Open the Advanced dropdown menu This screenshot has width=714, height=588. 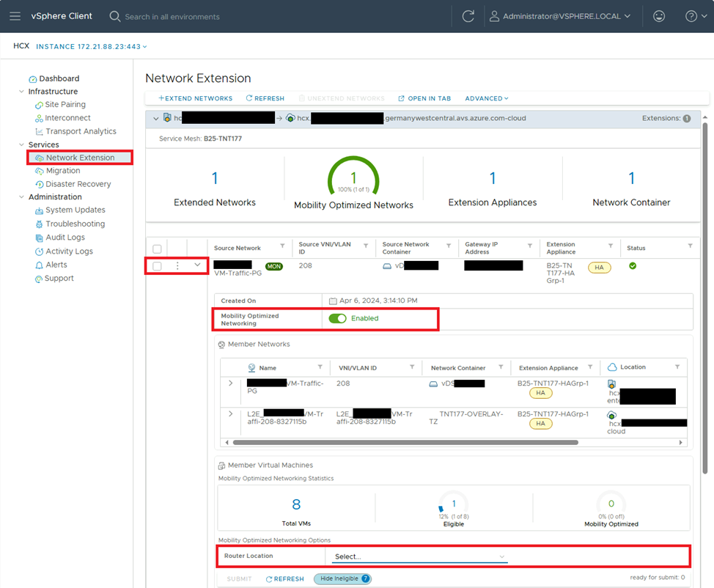[x=487, y=98]
